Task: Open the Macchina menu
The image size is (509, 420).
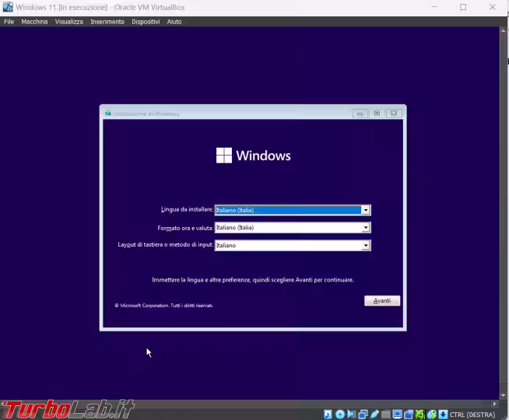Action: 34,22
